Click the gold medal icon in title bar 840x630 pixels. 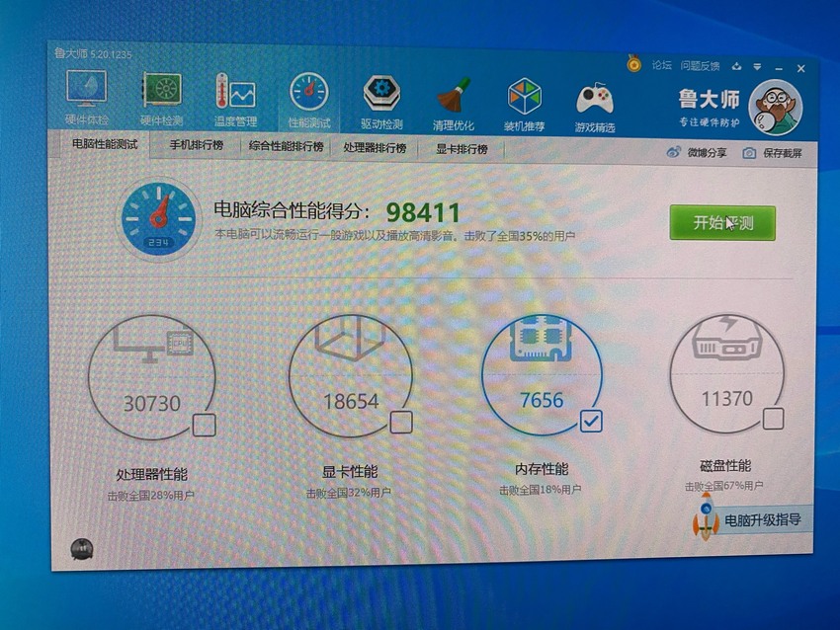[x=634, y=65]
